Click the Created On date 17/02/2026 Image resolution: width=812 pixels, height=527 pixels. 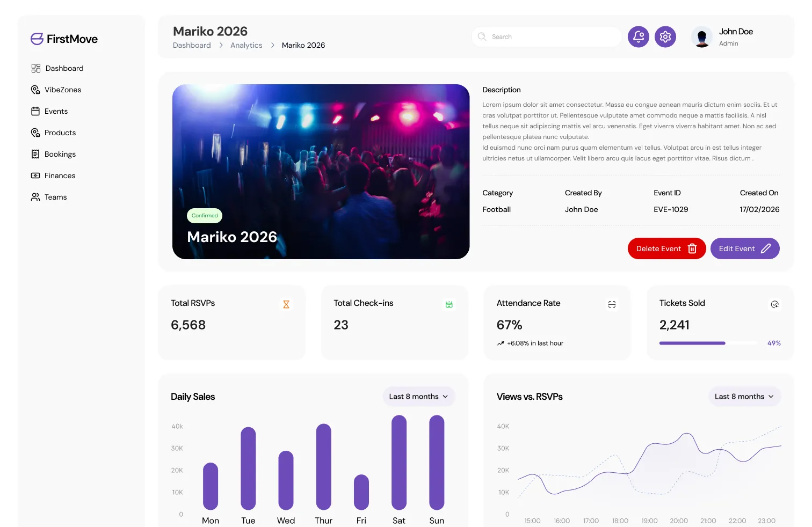(x=759, y=209)
